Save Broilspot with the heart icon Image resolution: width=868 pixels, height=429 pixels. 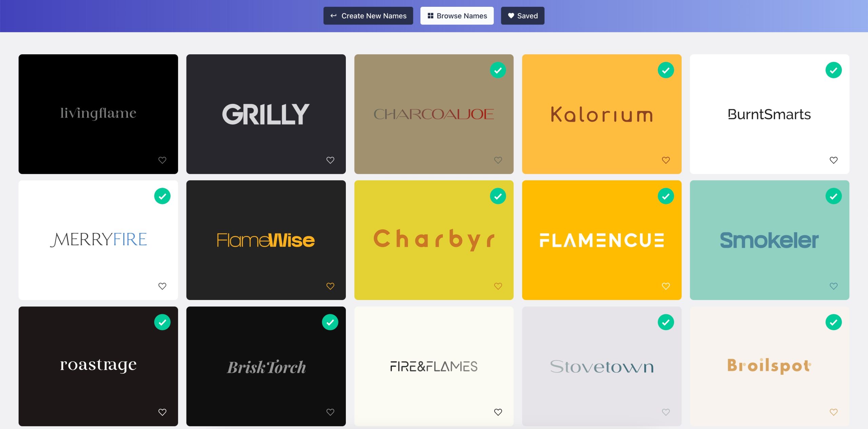[834, 412]
